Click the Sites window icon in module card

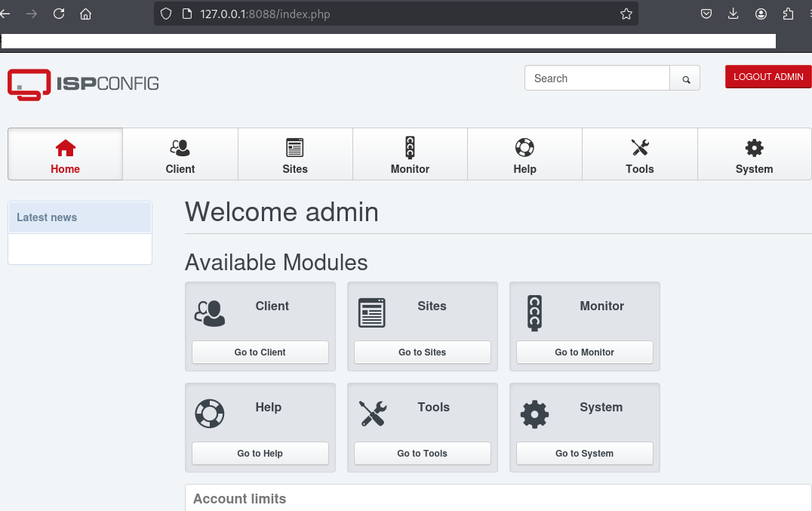(371, 312)
